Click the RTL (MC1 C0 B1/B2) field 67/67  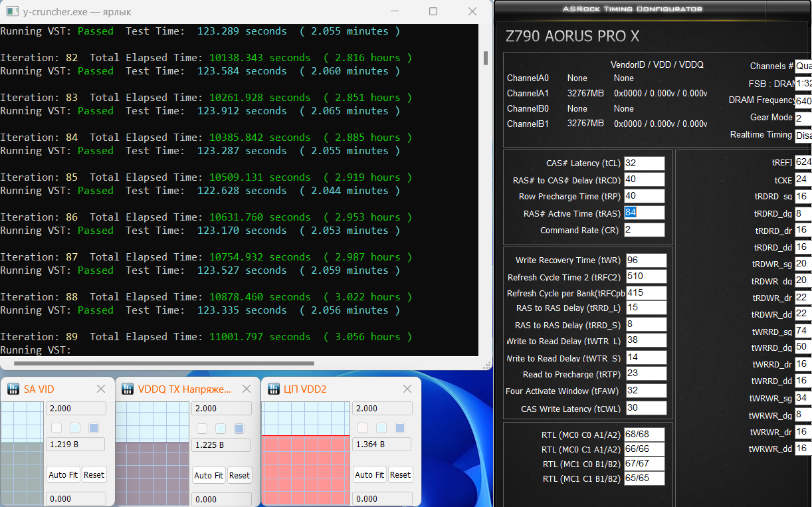(x=644, y=464)
